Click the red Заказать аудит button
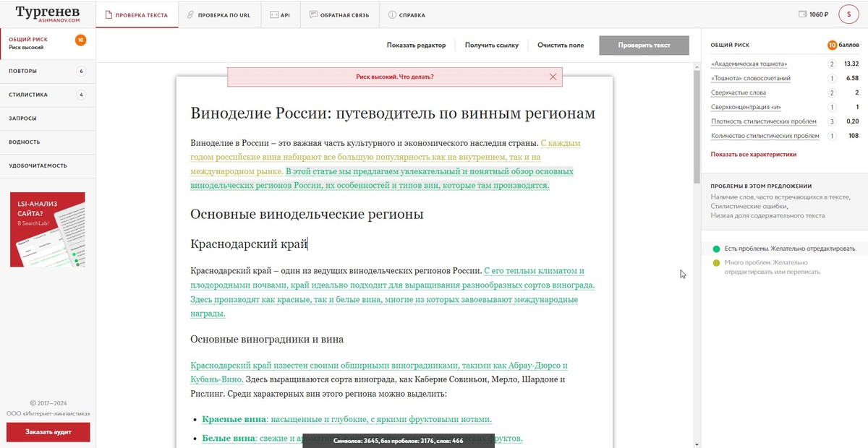The width and height of the screenshot is (868, 448). [48, 431]
